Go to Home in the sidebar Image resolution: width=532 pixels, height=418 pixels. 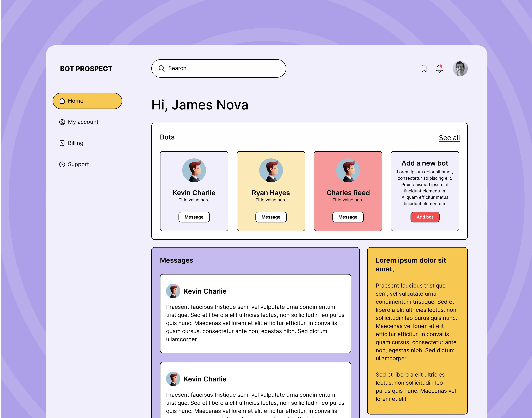pyautogui.click(x=87, y=101)
